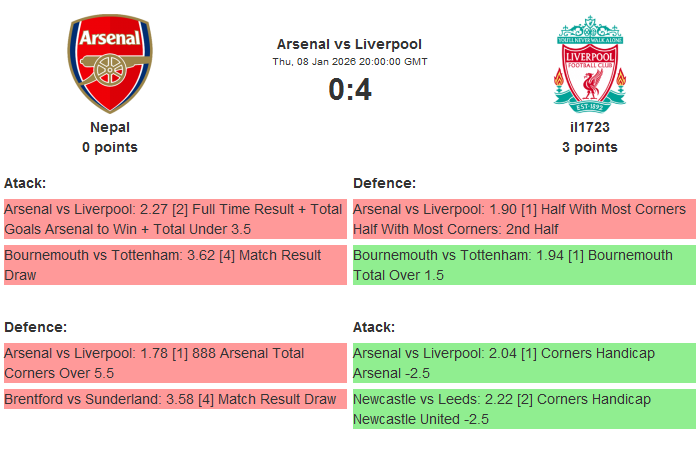
Task: Click the right top Defence heading
Action: tap(384, 183)
